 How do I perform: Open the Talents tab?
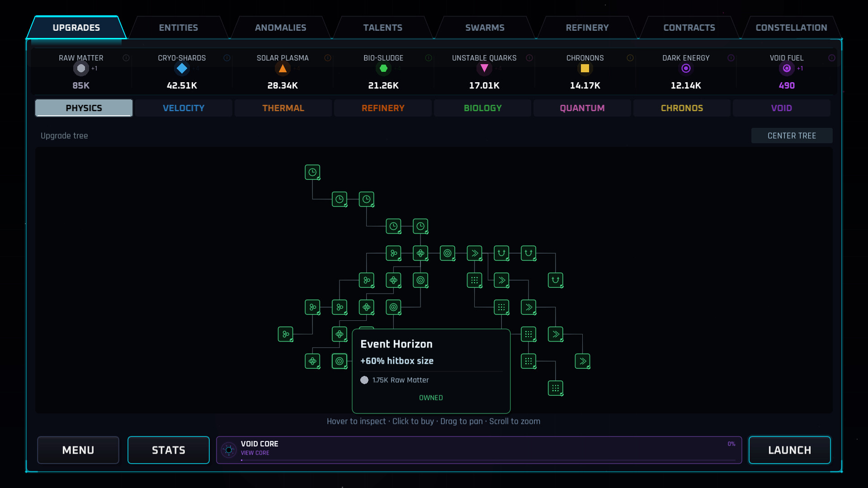383,28
